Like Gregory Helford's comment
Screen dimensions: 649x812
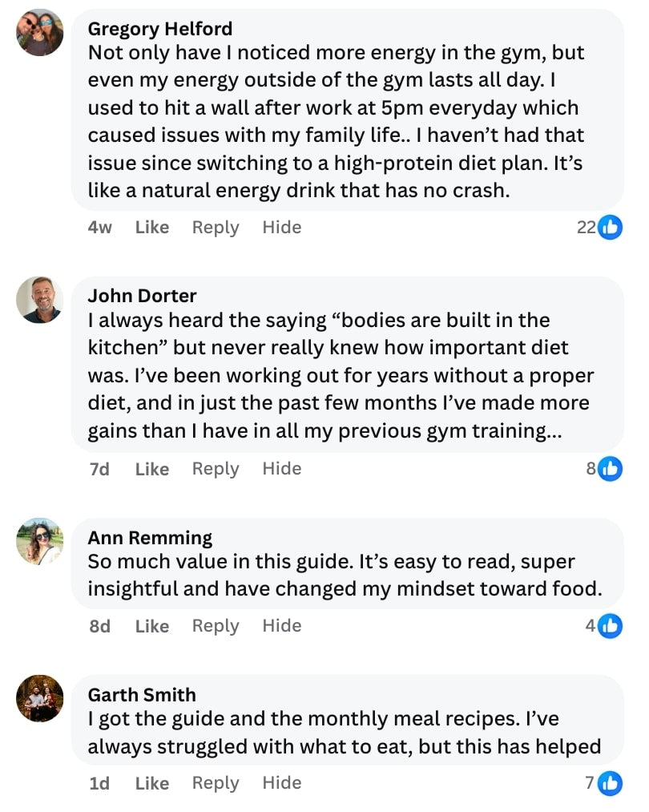click(x=151, y=228)
